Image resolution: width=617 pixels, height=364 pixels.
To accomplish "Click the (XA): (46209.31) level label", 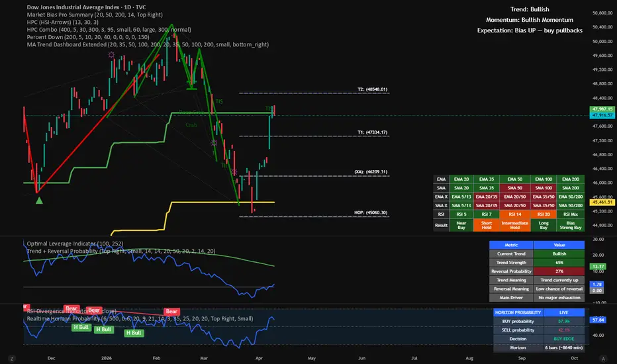I will 371,172.
